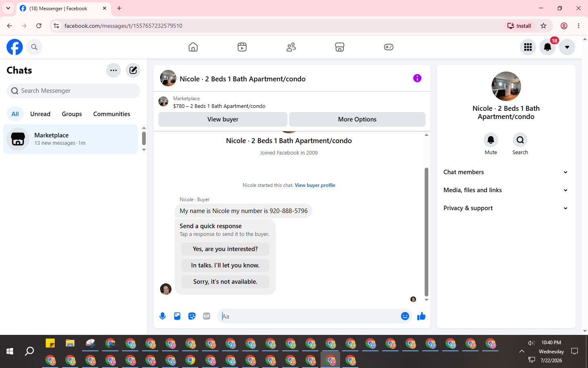Image resolution: width=588 pixels, height=368 pixels.
Task: Open the Marketplace storefront icon in top nav
Action: (x=340, y=47)
